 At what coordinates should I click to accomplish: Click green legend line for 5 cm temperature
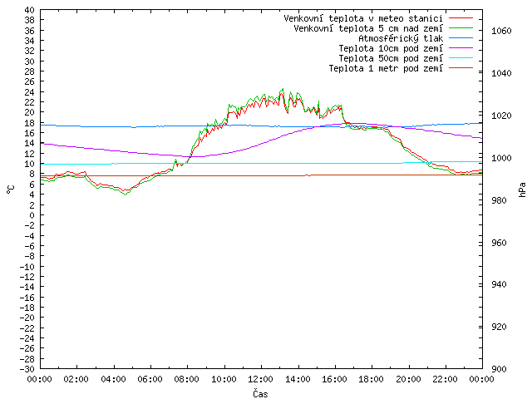[x=461, y=27]
